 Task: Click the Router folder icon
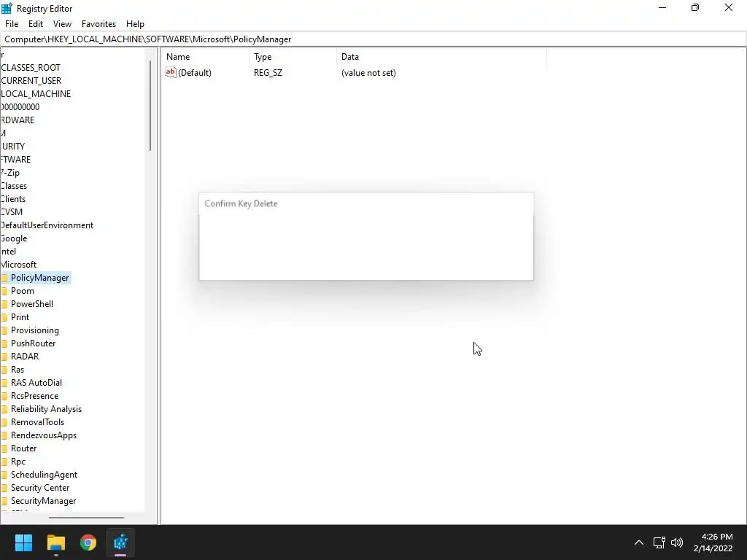tap(4, 448)
